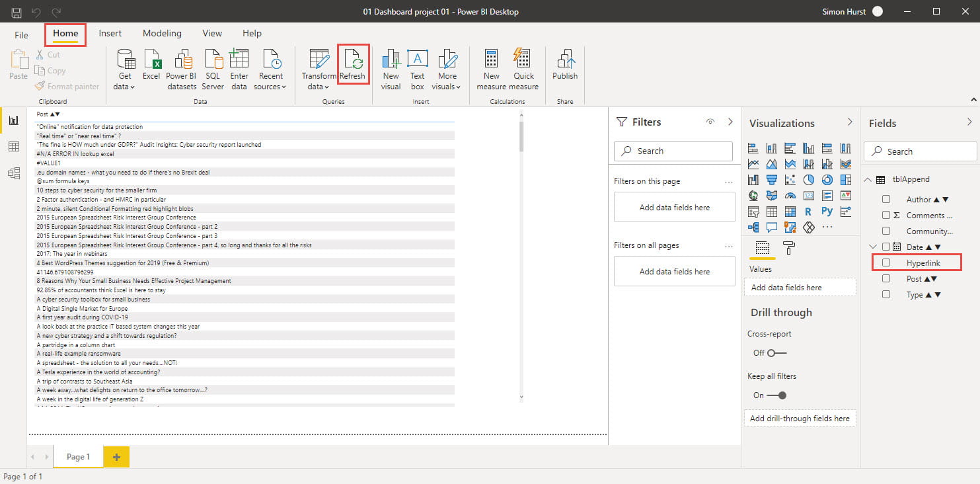
Task: Switch to the View ribbon tab
Action: click(212, 33)
